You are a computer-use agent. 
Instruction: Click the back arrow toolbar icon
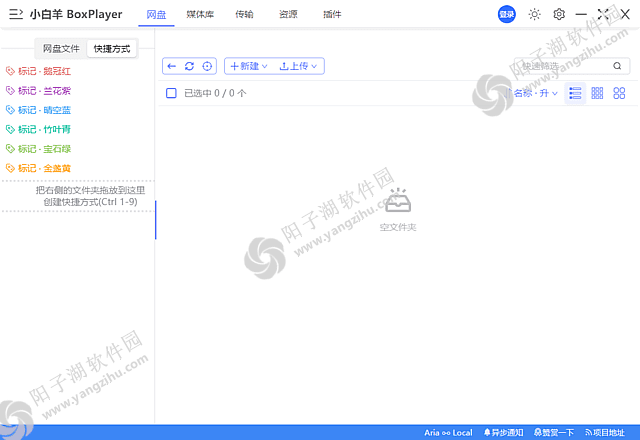click(x=171, y=66)
